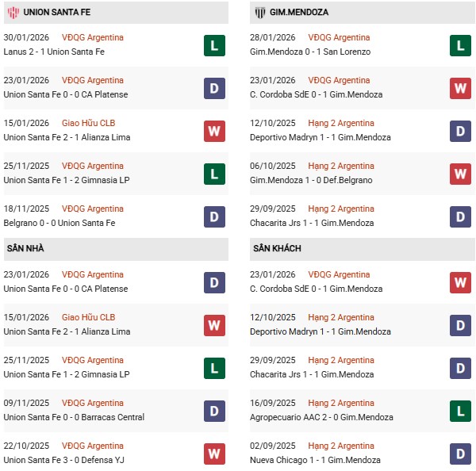Select the SÂN NHÀ section header
Screen dimensions: 476x471
pyautogui.click(x=25, y=249)
